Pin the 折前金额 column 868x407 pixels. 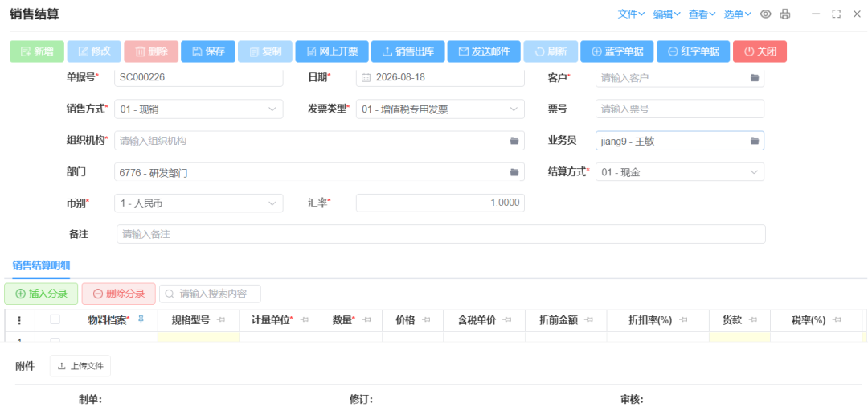(589, 319)
